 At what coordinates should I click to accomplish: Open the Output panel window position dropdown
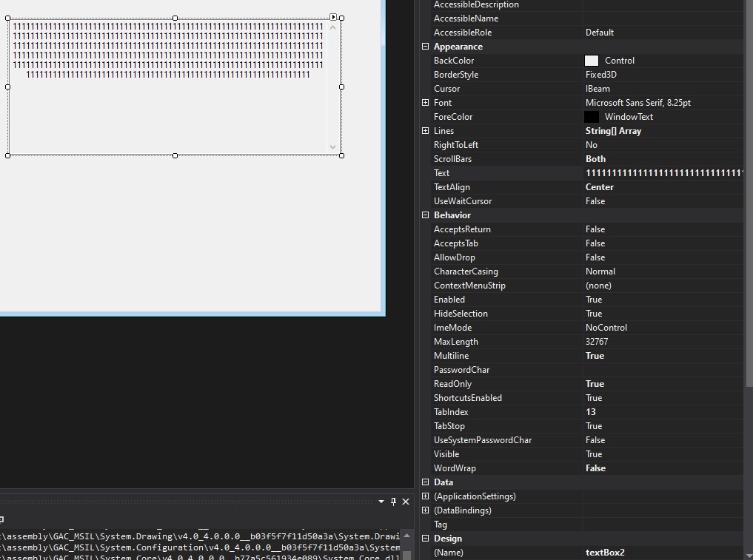pyautogui.click(x=381, y=502)
